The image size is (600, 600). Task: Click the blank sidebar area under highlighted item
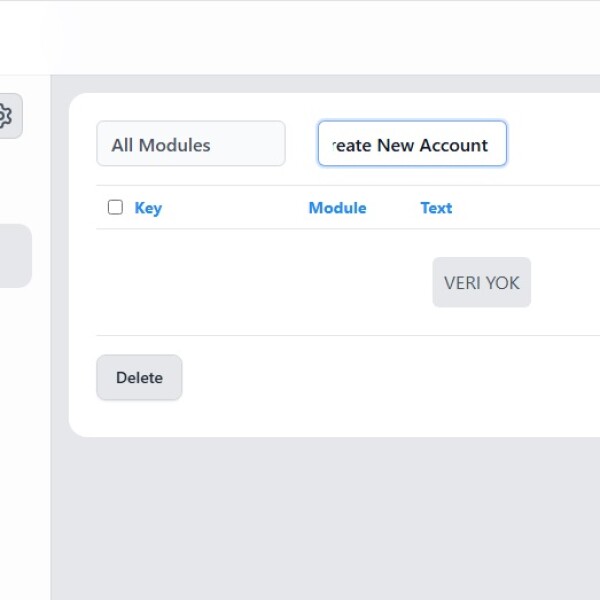(x=24, y=420)
